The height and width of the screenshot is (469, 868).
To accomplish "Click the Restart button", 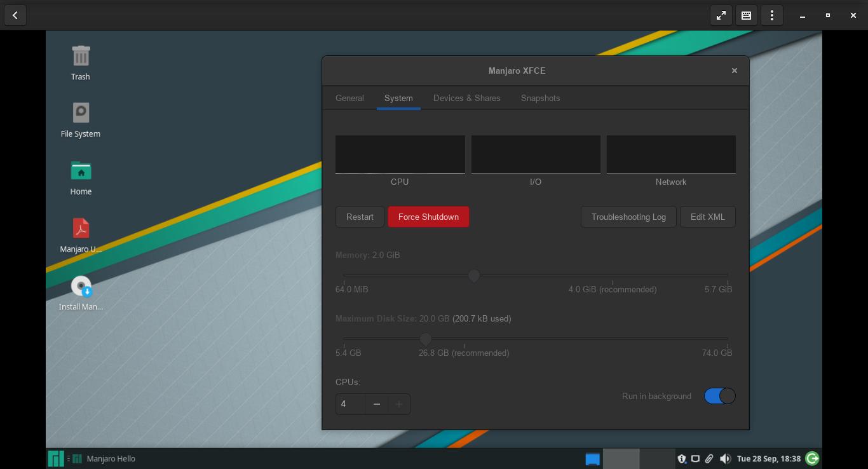I will [360, 217].
